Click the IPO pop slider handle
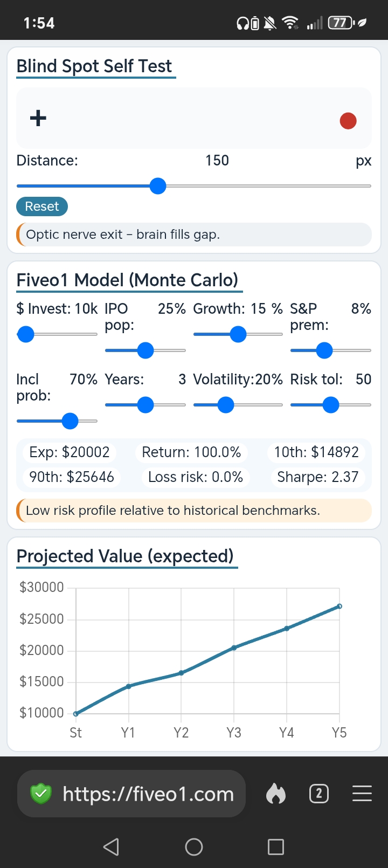Screen dimensions: 388x868 [145, 350]
